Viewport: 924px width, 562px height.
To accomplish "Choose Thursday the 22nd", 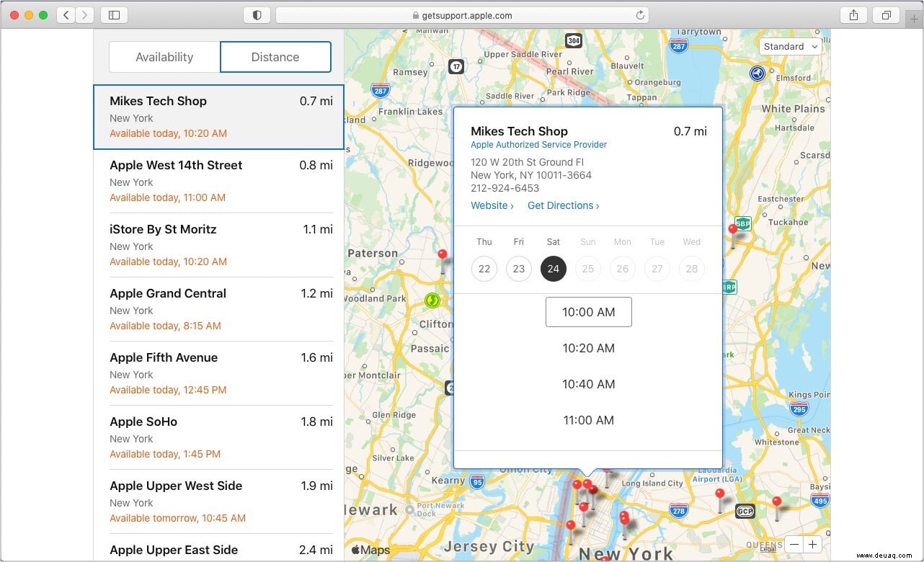I will point(484,269).
